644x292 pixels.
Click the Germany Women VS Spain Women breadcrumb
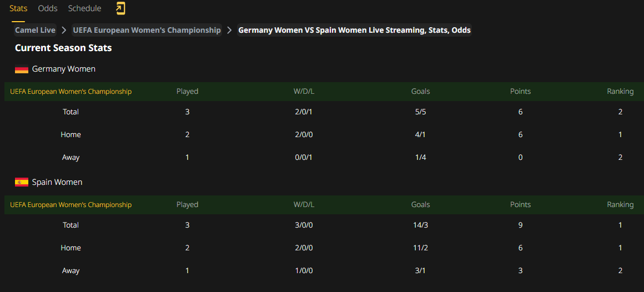pos(354,30)
